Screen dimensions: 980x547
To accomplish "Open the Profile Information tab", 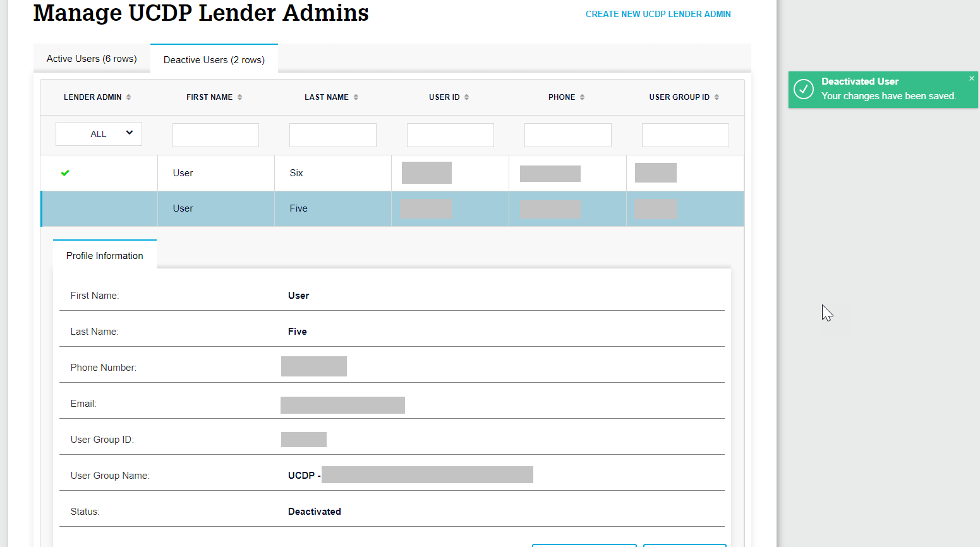I will point(104,255).
